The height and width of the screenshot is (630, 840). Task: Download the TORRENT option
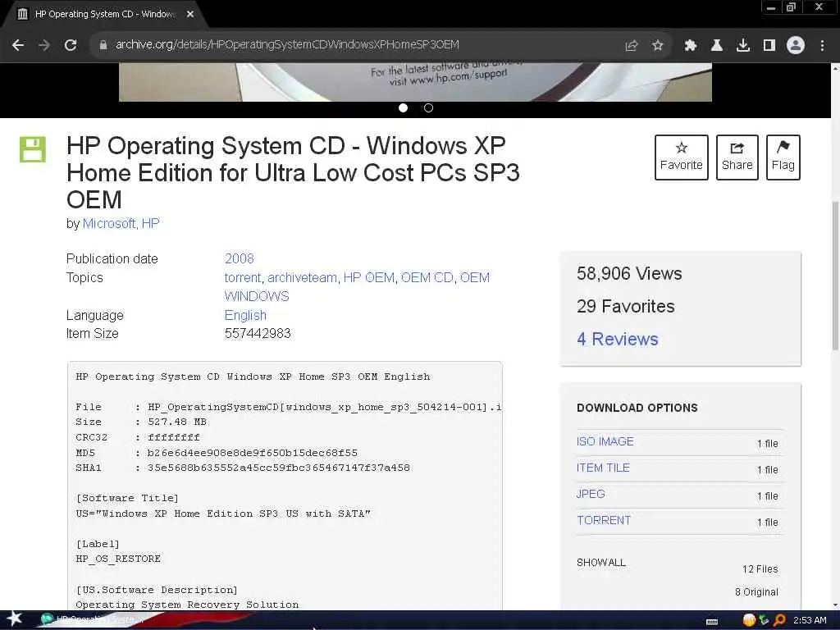[604, 520]
